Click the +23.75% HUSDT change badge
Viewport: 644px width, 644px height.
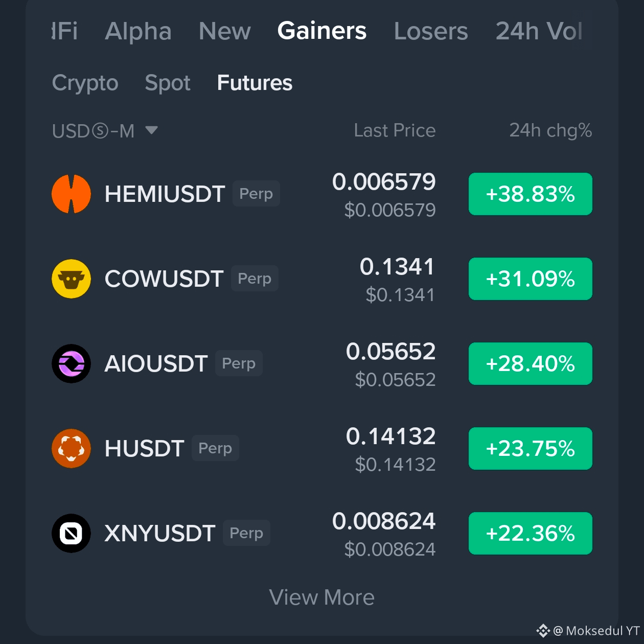[531, 449]
